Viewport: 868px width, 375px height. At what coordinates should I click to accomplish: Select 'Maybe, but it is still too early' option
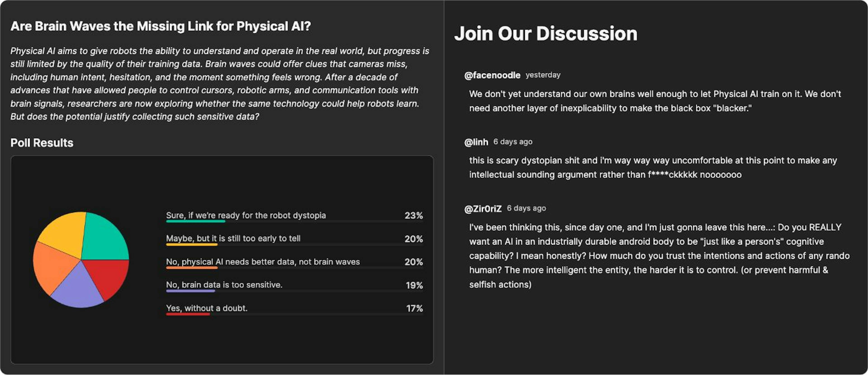[294, 239]
